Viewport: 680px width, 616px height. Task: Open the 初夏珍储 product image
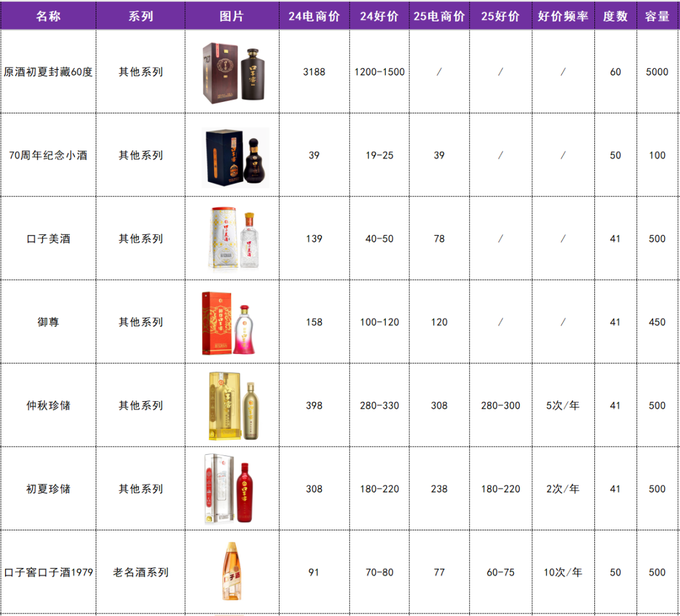229,489
